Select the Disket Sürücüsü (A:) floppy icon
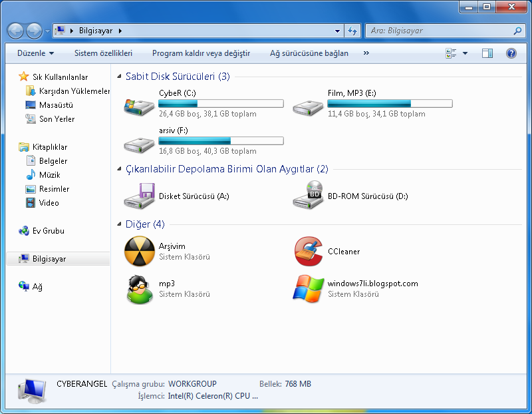 coord(140,196)
